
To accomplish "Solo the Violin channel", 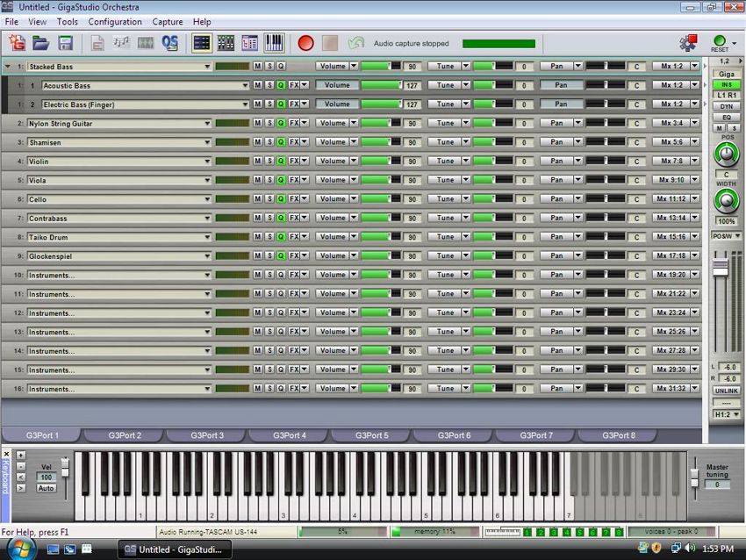I will click(x=269, y=162).
